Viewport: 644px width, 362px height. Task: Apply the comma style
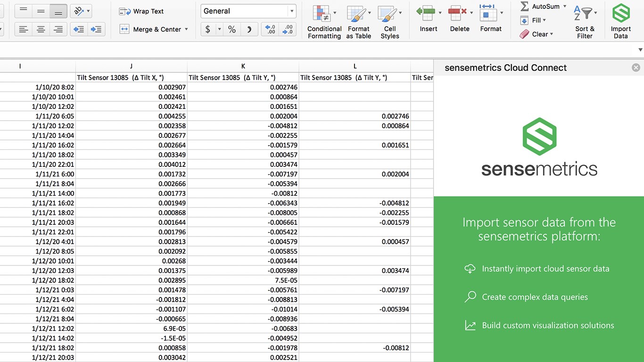[249, 29]
